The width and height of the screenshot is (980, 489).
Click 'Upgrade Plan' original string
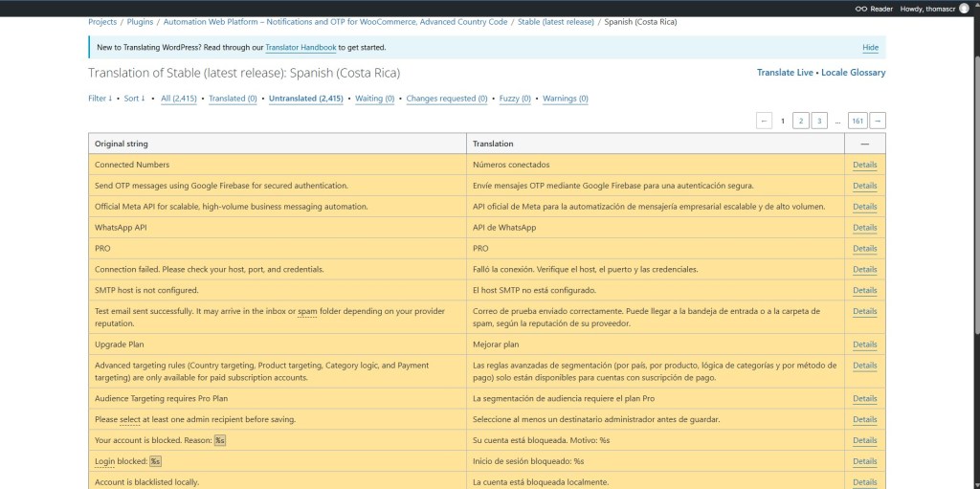coord(120,345)
